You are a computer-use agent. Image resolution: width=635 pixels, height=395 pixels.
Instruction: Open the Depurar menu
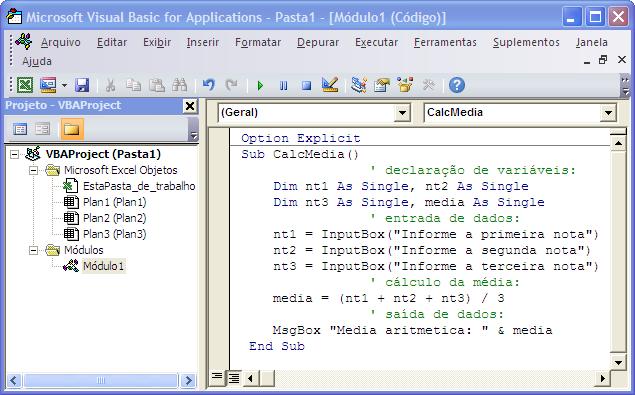coord(318,42)
